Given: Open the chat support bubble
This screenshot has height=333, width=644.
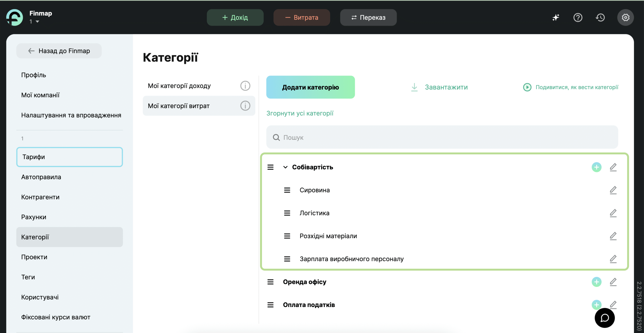Looking at the screenshot, I should coord(605,318).
